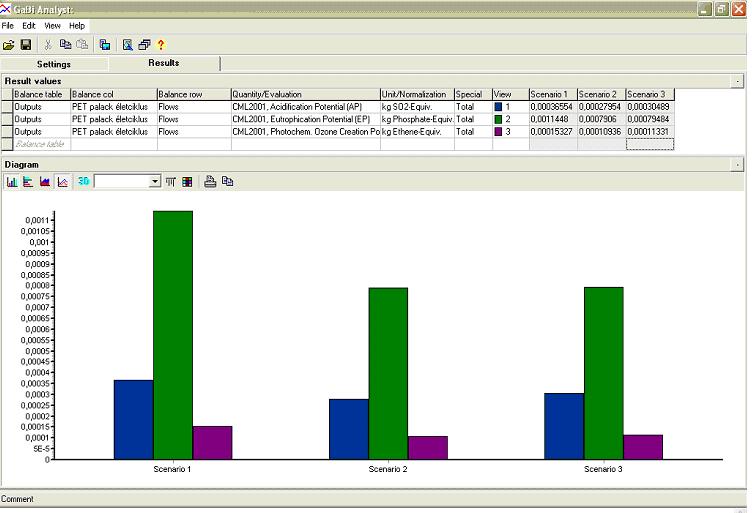Click the Scenario 2 column header
This screenshot has width=752, height=513.
click(601, 94)
